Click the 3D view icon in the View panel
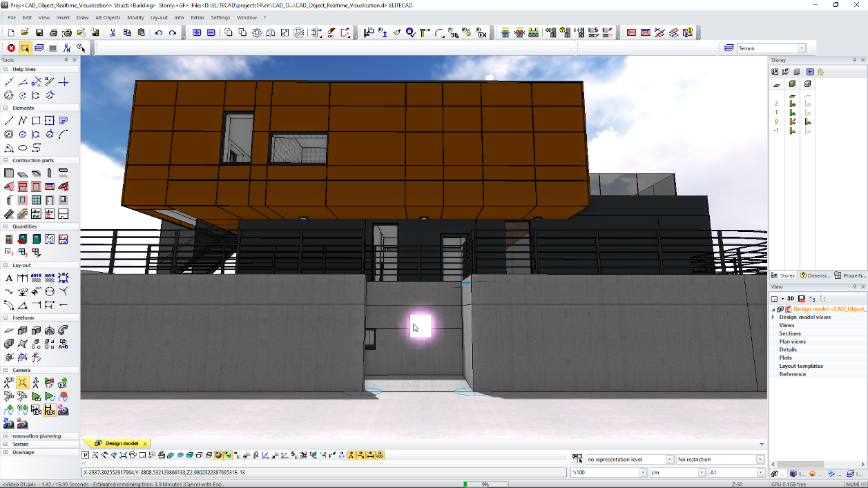 [x=791, y=298]
